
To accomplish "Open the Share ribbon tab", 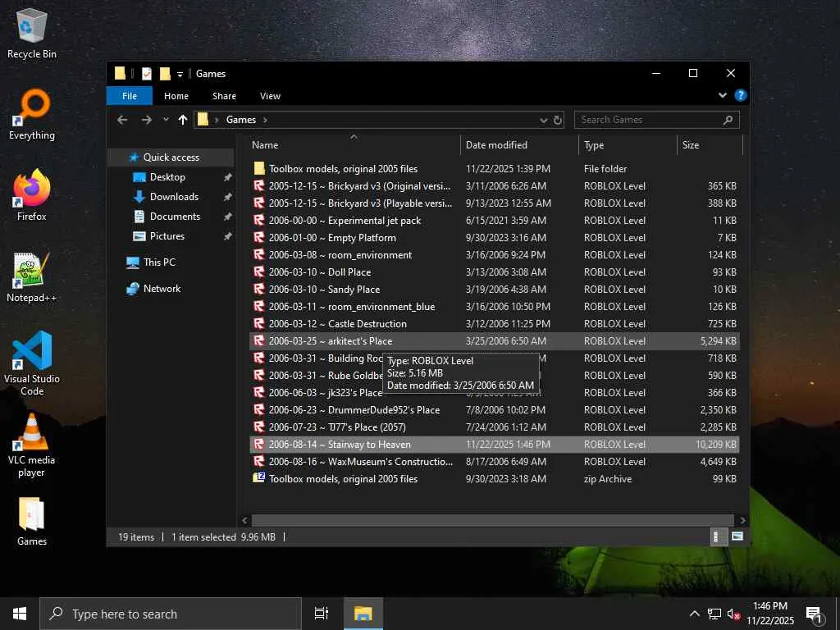I will pyautogui.click(x=224, y=96).
